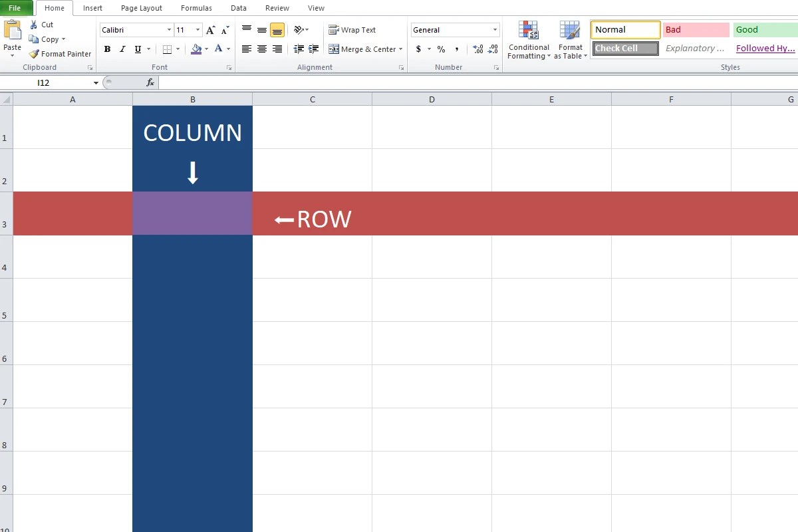Viewport: 798px width, 532px height.
Task: Open the Font Color swatch dropdown
Action: click(228, 49)
